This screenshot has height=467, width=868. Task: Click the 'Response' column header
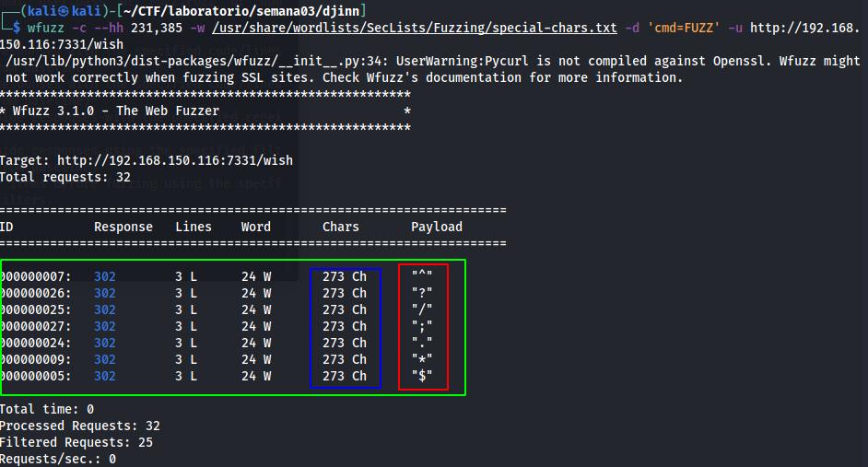click(x=123, y=227)
